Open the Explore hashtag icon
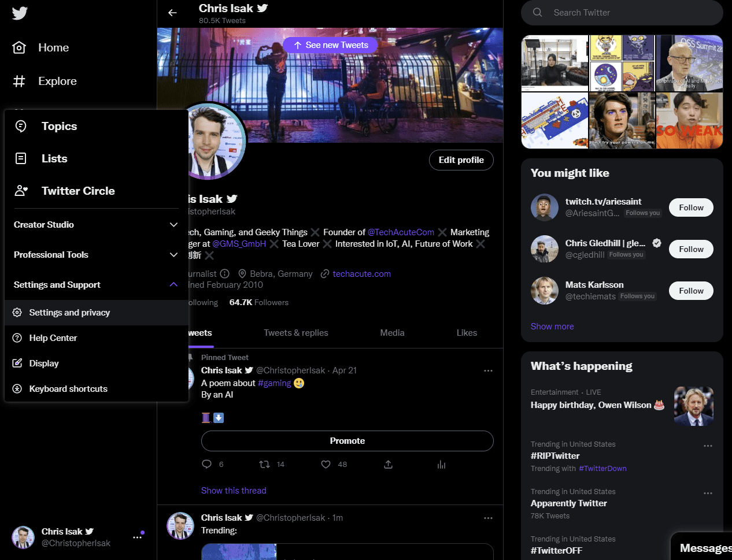 (x=19, y=81)
